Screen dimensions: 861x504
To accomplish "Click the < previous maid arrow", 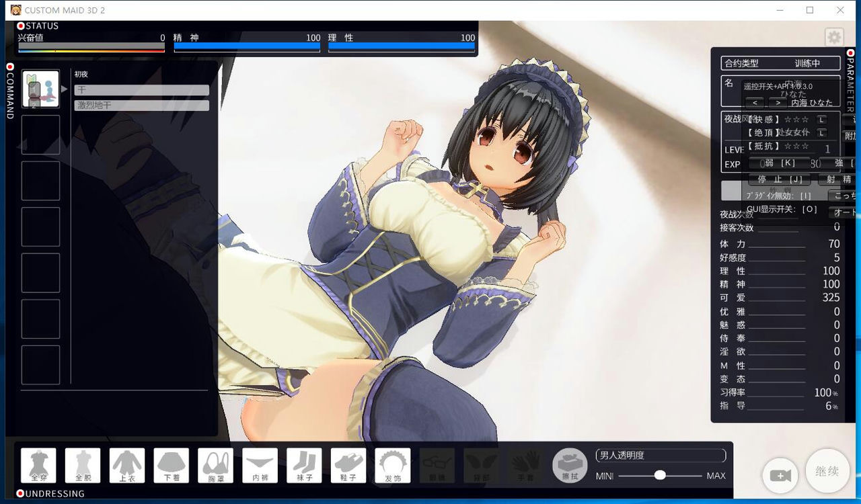I will (755, 102).
